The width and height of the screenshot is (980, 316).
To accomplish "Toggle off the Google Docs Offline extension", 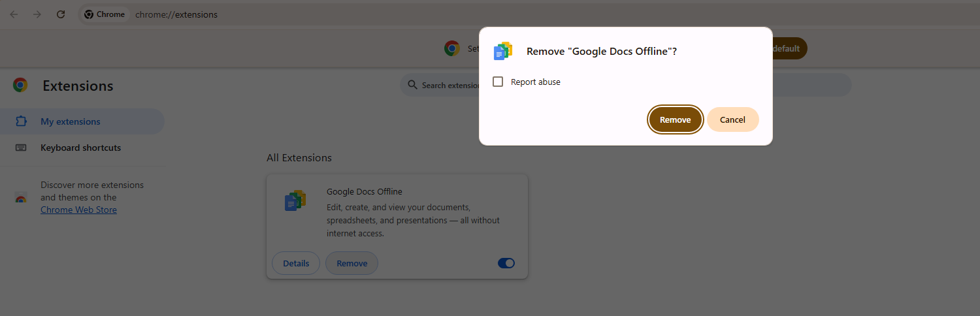I will click(506, 263).
